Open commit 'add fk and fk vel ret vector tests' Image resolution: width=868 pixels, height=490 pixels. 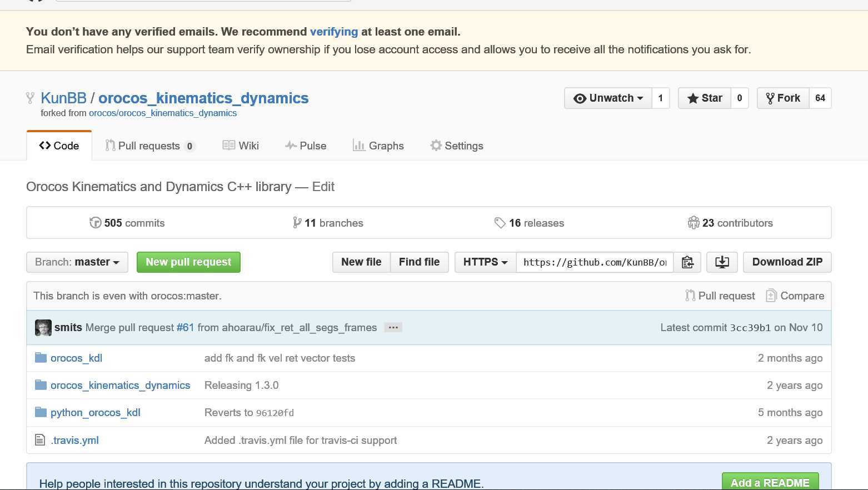click(280, 358)
